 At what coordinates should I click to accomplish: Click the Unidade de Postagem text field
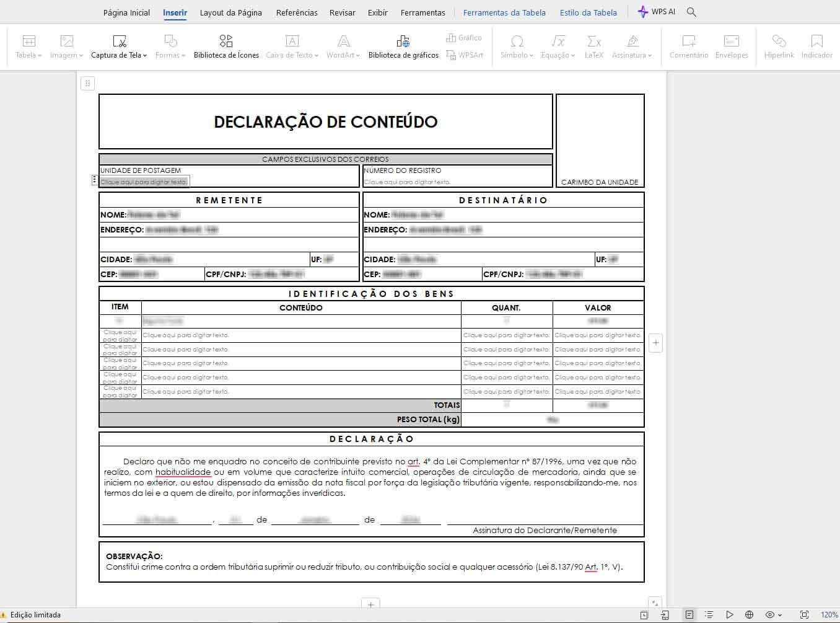coord(144,182)
